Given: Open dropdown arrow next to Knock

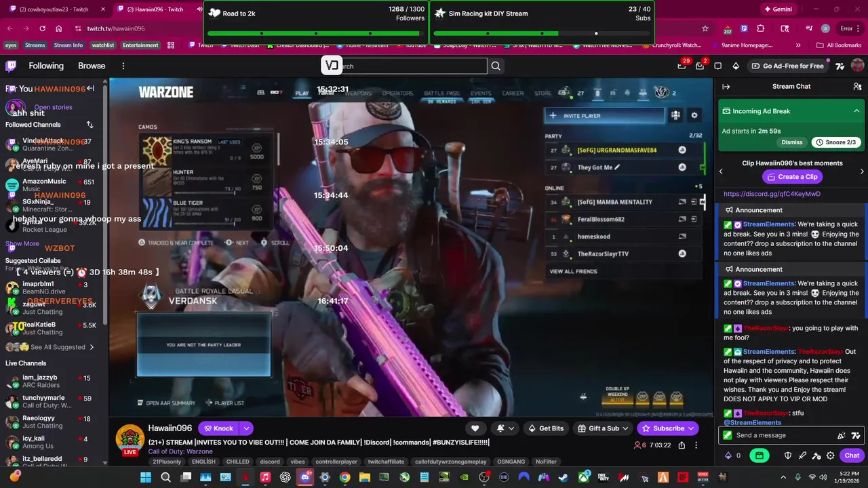Looking at the screenshot, I should (246, 428).
